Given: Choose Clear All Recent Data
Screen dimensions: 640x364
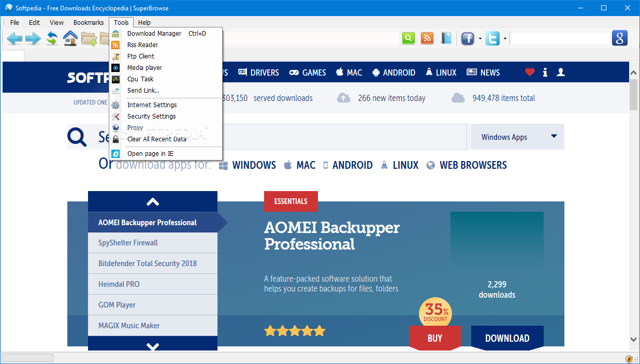Looking at the screenshot, I should pos(166,139).
